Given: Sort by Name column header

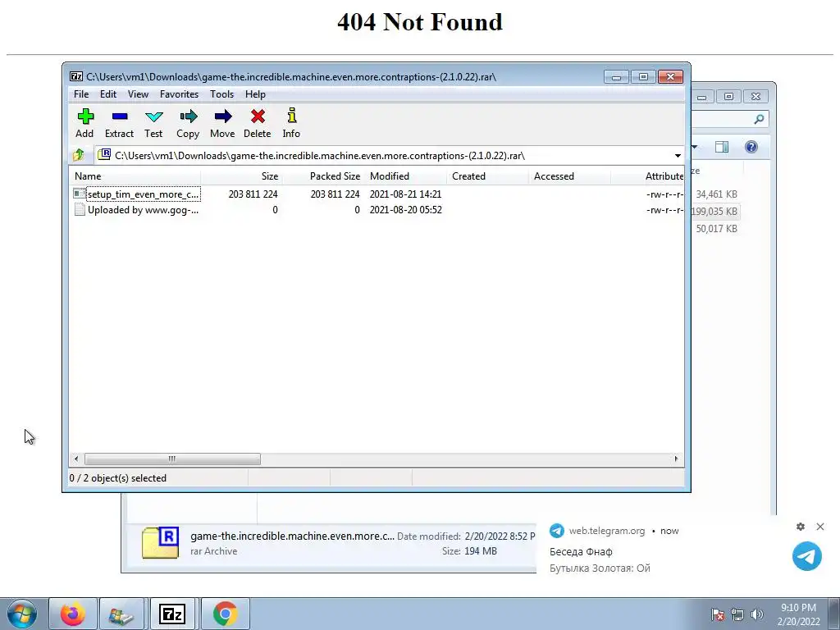Looking at the screenshot, I should point(135,176).
